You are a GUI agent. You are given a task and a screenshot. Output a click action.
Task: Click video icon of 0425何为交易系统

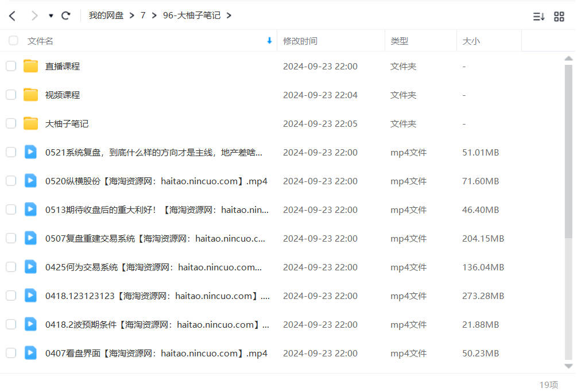30,267
